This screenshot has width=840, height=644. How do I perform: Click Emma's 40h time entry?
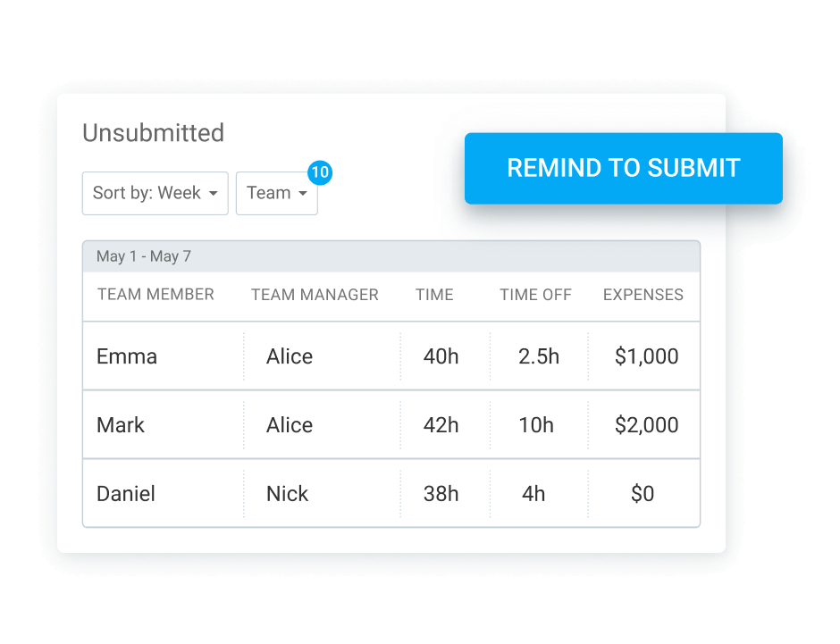click(441, 356)
